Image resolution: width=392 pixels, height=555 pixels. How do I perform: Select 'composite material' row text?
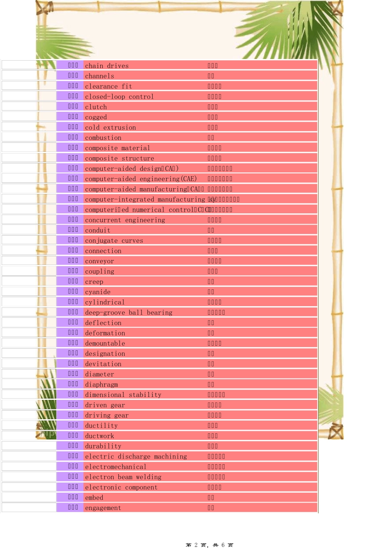(118, 148)
